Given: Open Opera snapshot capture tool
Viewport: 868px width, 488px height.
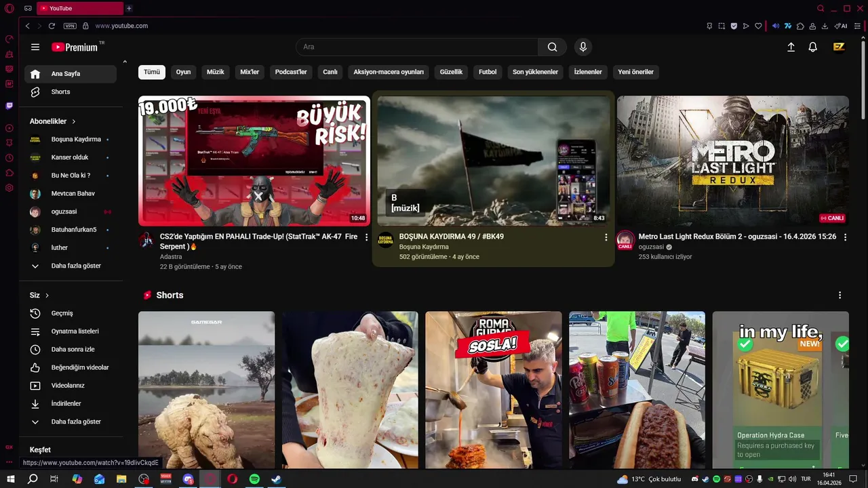Looking at the screenshot, I should pos(722,26).
